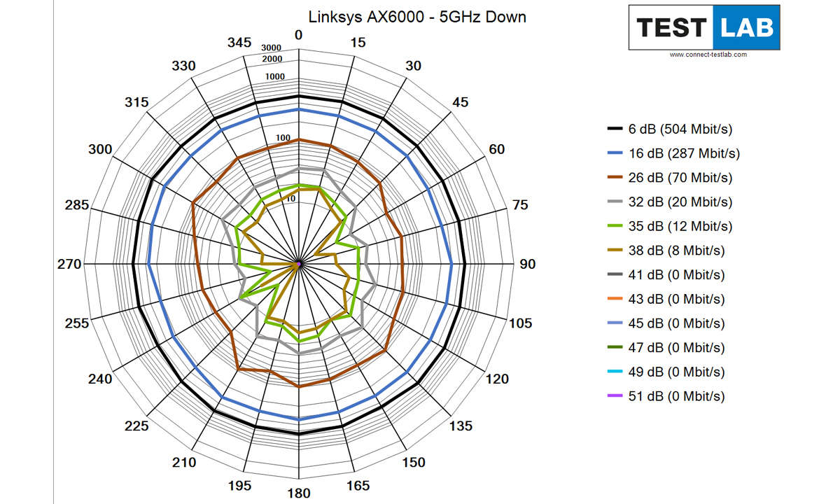Click the 210 degree angle label
The width and height of the screenshot is (840, 504).
pyautogui.click(x=184, y=462)
